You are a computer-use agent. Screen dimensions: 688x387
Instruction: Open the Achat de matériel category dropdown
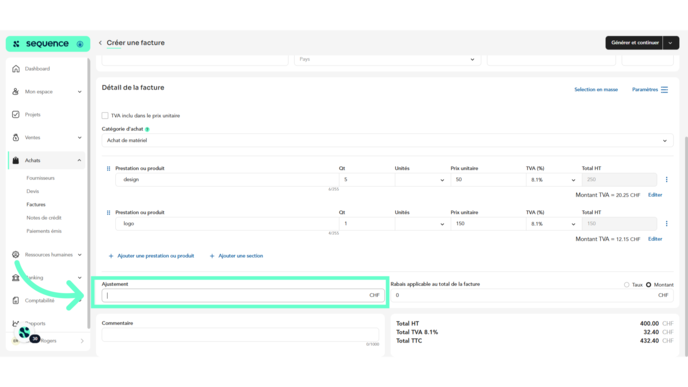[387, 140]
